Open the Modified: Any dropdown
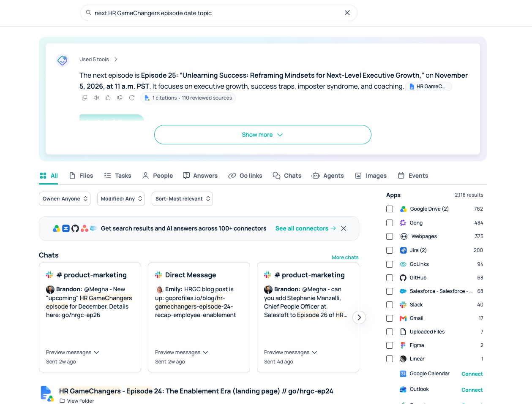 pyautogui.click(x=121, y=199)
